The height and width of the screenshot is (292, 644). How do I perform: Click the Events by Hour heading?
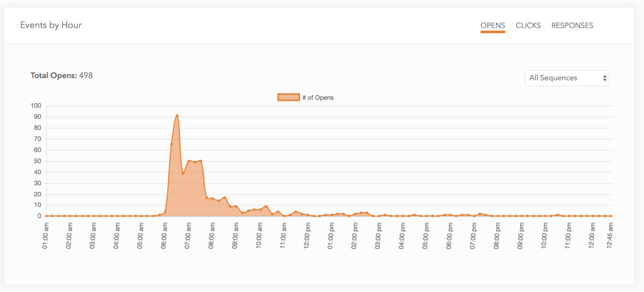[51, 25]
